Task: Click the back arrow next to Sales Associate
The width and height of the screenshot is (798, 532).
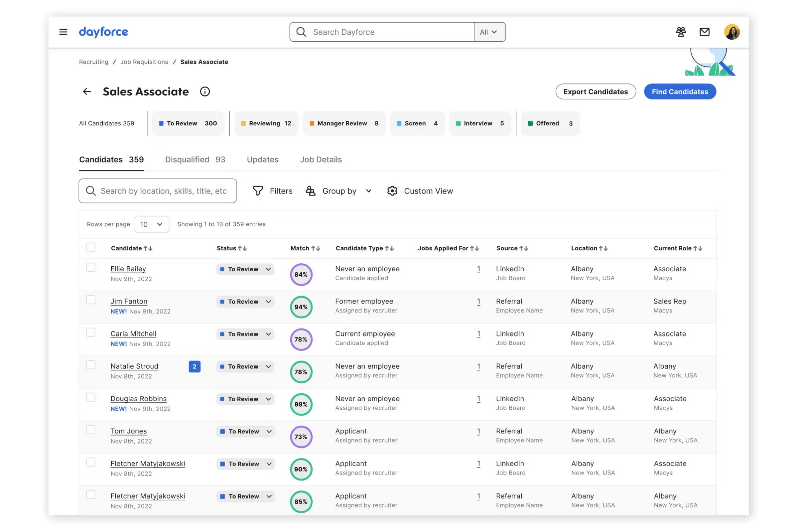Action: 87,92
